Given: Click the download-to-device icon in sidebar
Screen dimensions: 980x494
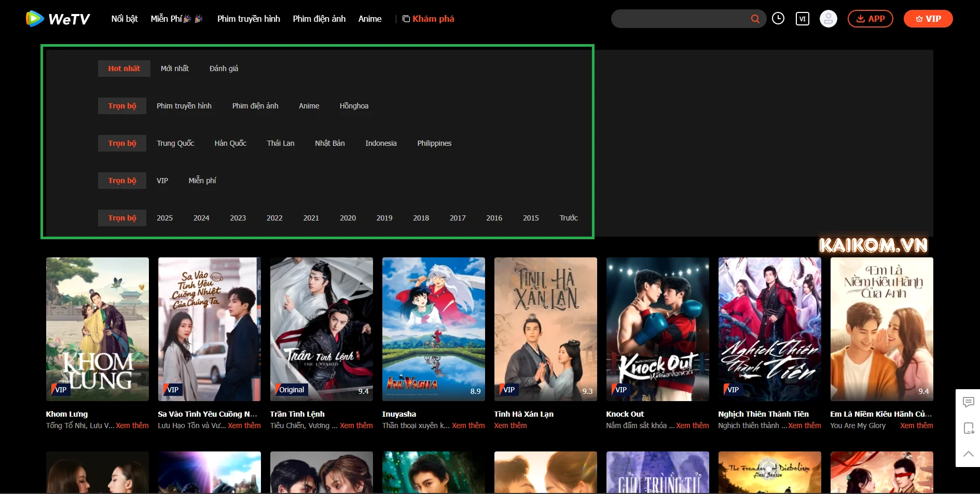Looking at the screenshot, I should click(x=968, y=428).
